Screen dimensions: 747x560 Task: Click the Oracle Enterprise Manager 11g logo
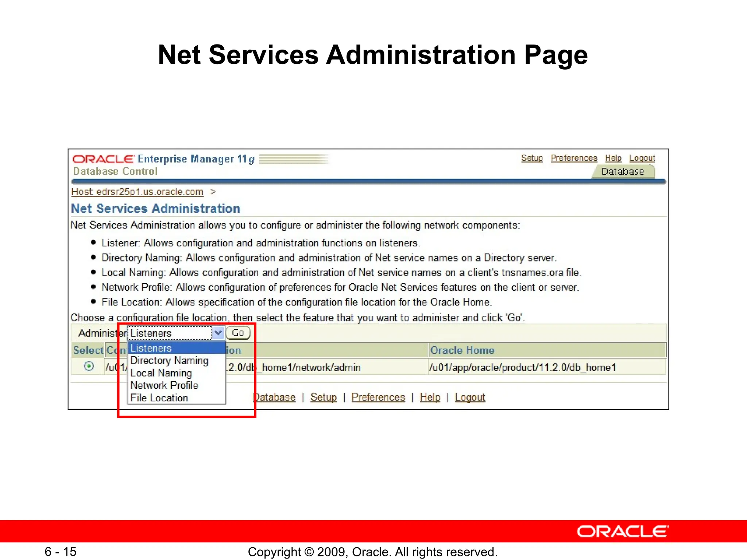[x=163, y=159]
